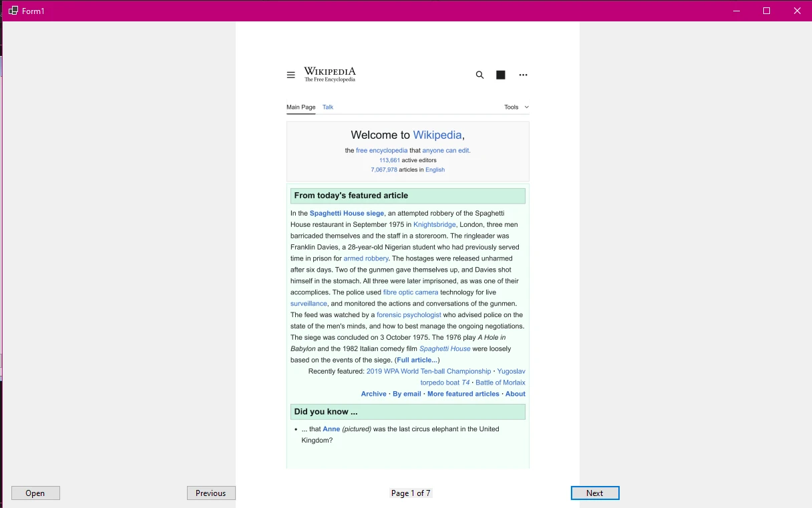
Task: Open the Spaghetti House siege article
Action: (347, 213)
